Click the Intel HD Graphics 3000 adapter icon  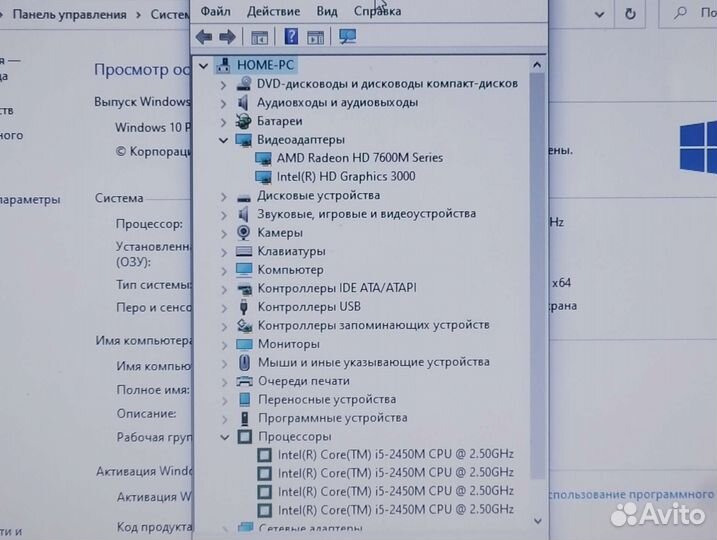point(263,176)
